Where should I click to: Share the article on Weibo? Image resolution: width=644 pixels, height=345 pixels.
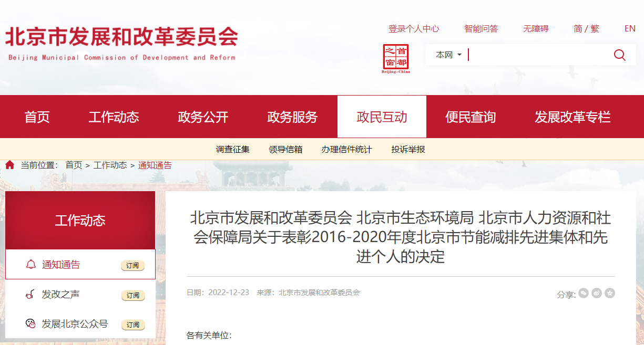pos(597,293)
